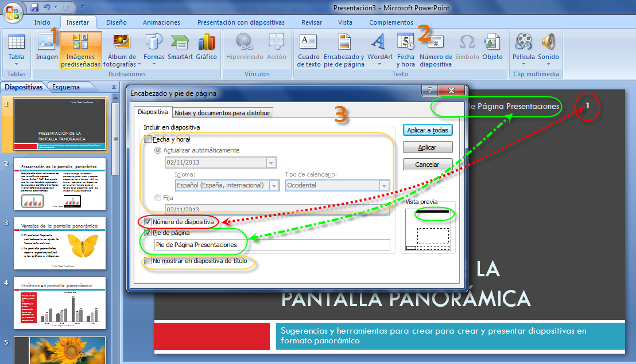
Task: Switch to the Esquema pane tab
Action: click(x=66, y=87)
